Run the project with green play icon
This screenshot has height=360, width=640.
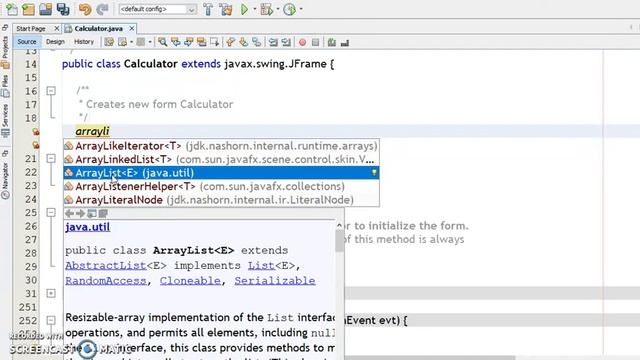(x=244, y=9)
